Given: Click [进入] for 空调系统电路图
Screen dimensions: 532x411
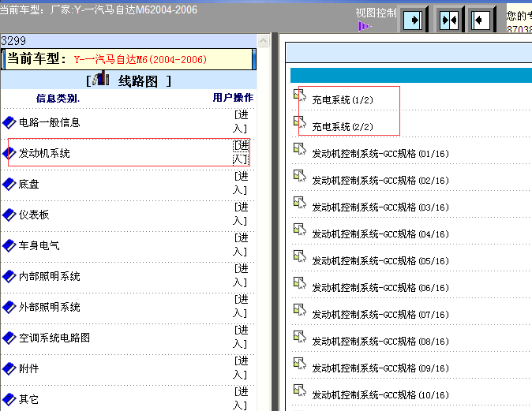Looking at the screenshot, I should [x=241, y=337].
